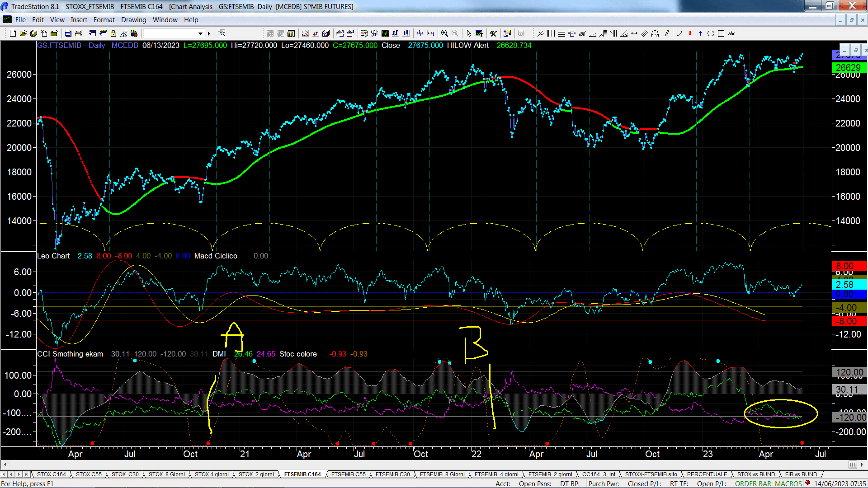Select the abc text tool

[x=731, y=33]
